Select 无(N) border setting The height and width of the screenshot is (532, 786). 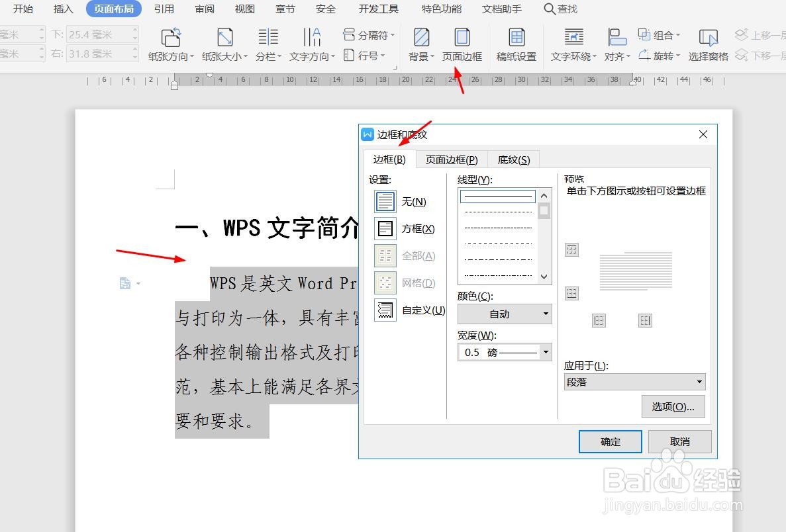pos(399,201)
